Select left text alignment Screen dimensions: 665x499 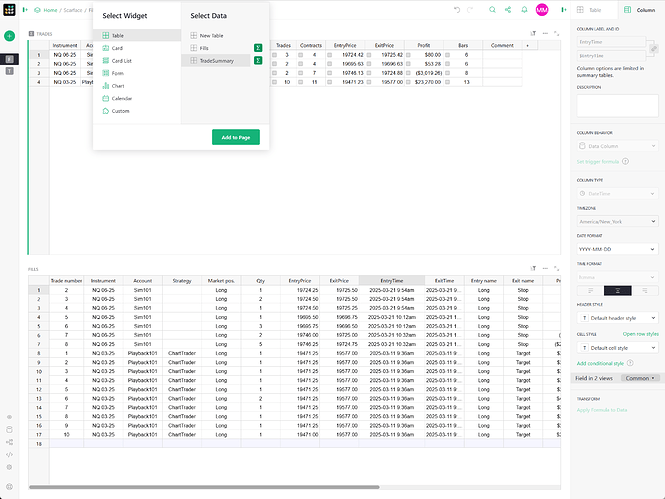coord(590,290)
